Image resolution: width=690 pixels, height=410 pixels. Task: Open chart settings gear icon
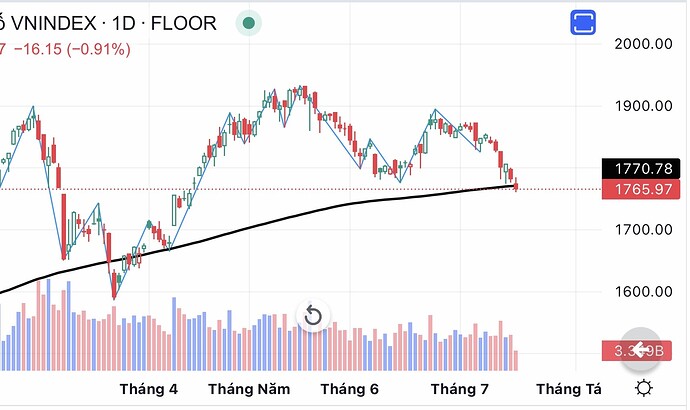[x=644, y=388]
